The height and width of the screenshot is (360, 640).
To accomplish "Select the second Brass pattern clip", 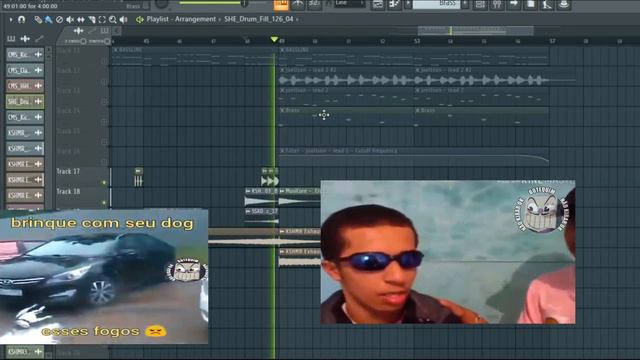I will tap(482, 117).
